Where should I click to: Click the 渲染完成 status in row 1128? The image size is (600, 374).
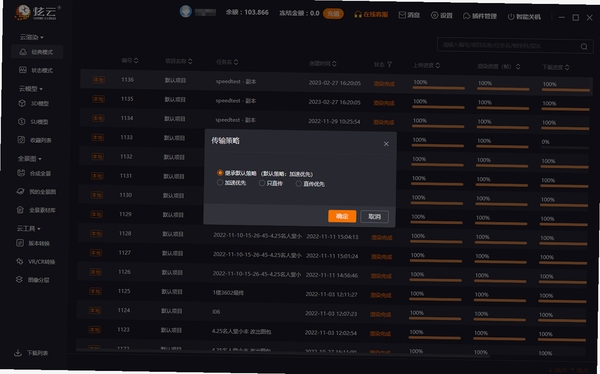point(382,237)
